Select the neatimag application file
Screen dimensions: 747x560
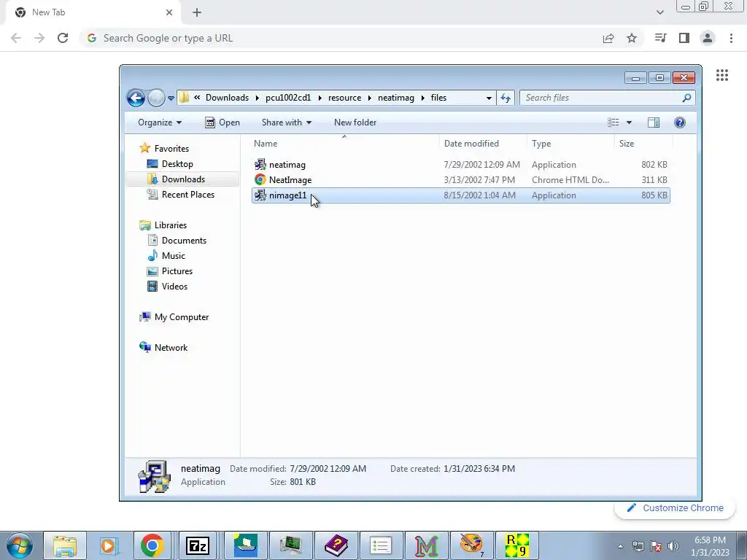(x=461, y=165)
